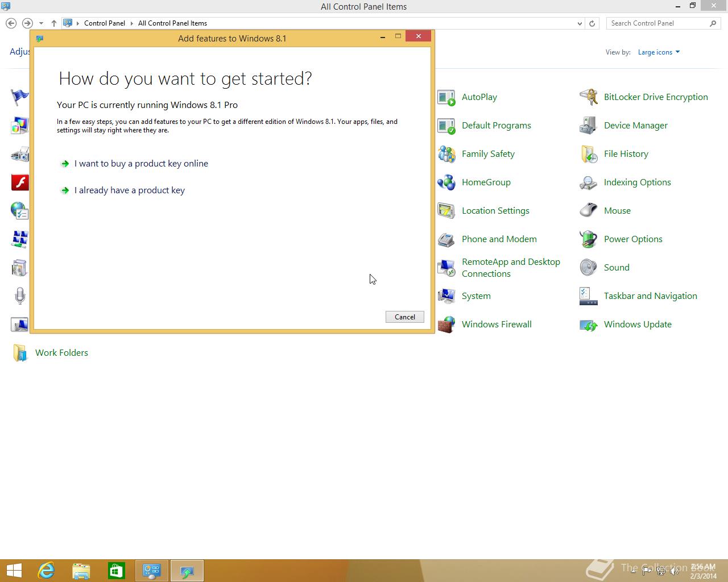
Task: Click the File History icon
Action: click(x=589, y=154)
